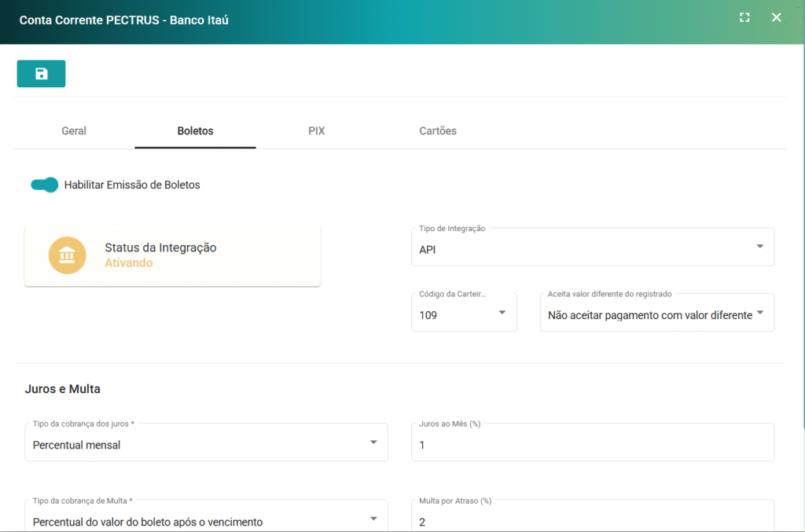Click the fullscreen expand icon in header
805x532 pixels.
point(744,17)
